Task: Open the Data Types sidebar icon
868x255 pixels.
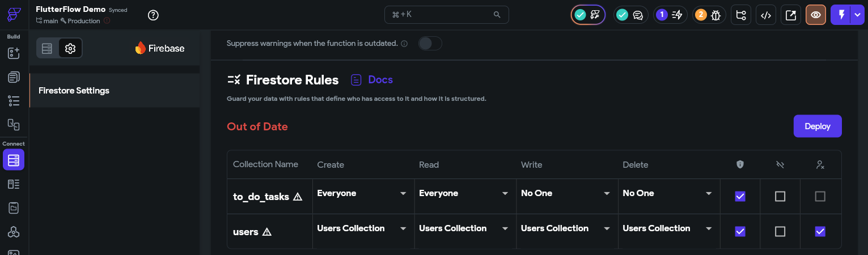Action: coord(14,184)
